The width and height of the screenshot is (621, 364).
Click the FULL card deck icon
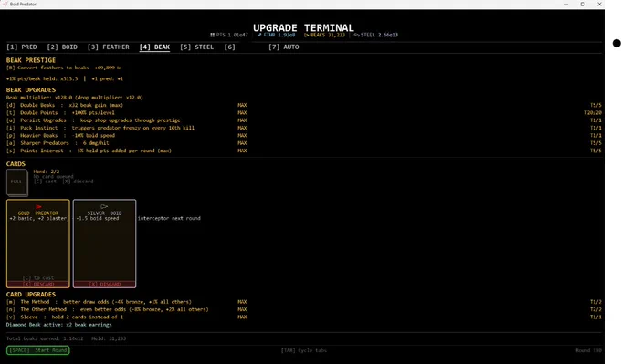(16, 182)
